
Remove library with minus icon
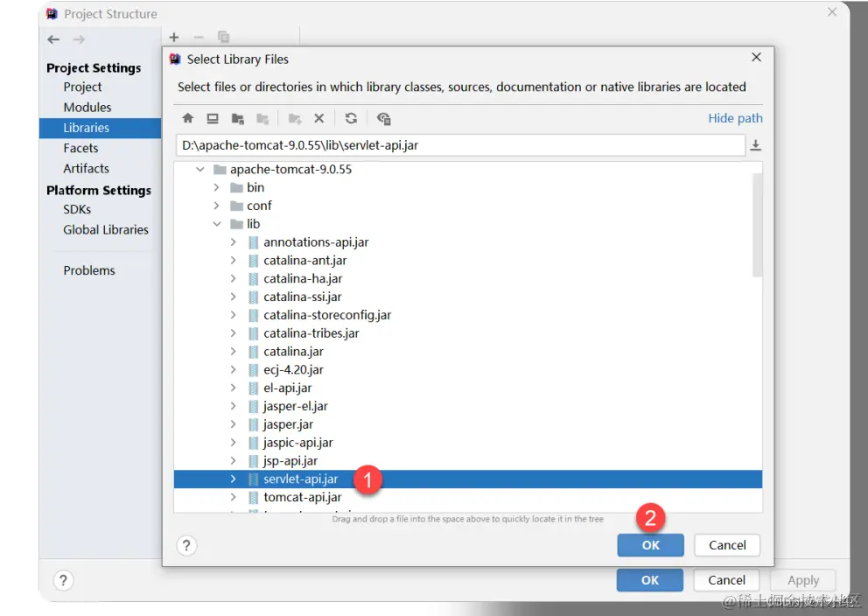(199, 37)
